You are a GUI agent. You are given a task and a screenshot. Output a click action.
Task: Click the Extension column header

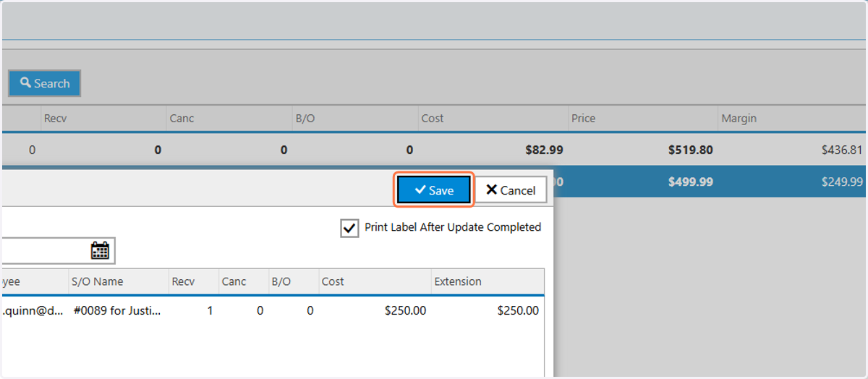(x=487, y=281)
